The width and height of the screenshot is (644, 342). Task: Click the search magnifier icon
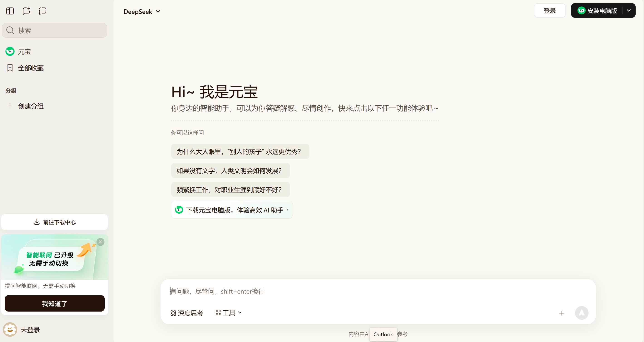10,30
